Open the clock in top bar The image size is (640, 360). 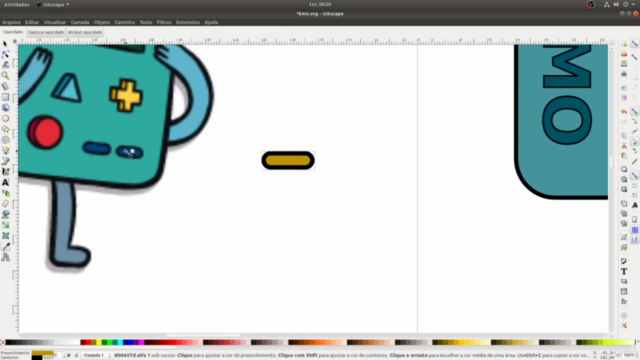pyautogui.click(x=320, y=4)
